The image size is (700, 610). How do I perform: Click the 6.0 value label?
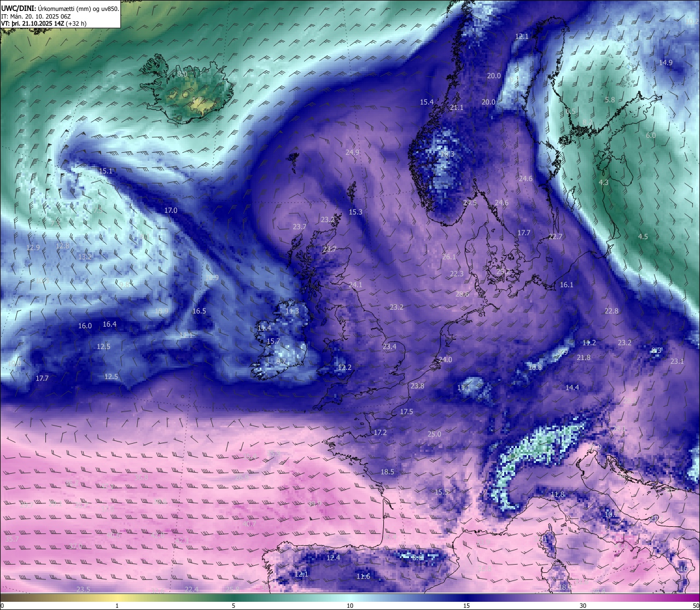coord(651,136)
